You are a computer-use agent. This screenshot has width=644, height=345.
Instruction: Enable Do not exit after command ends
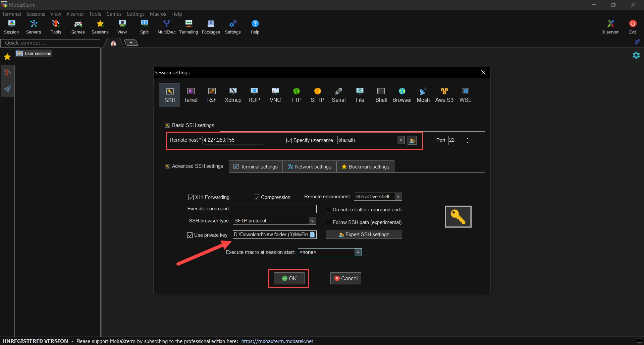click(328, 210)
